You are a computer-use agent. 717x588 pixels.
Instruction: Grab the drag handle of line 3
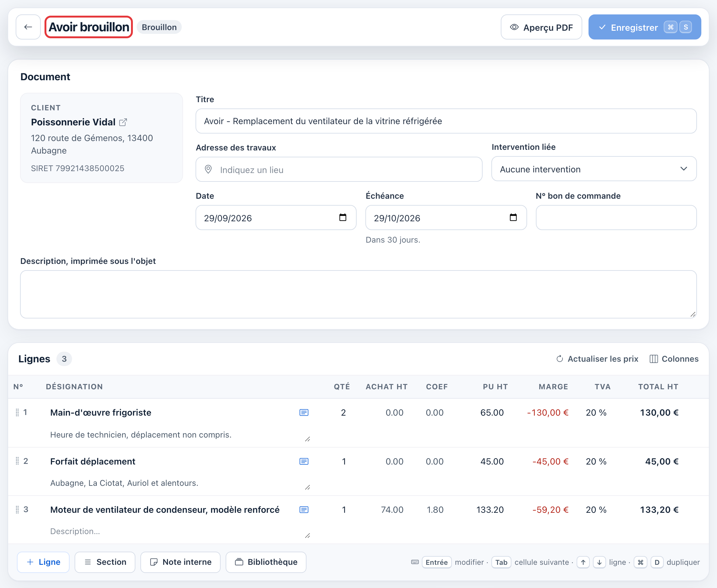click(x=17, y=509)
